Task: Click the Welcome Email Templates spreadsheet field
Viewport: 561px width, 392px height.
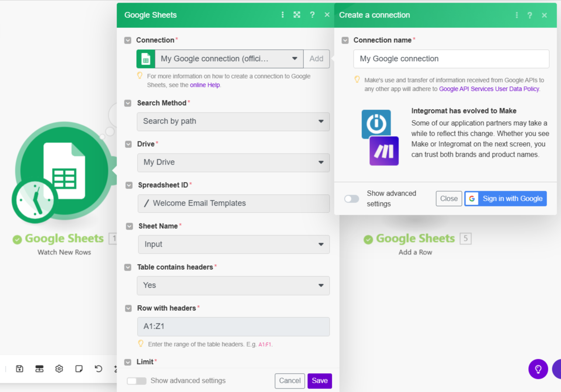Action: click(234, 203)
